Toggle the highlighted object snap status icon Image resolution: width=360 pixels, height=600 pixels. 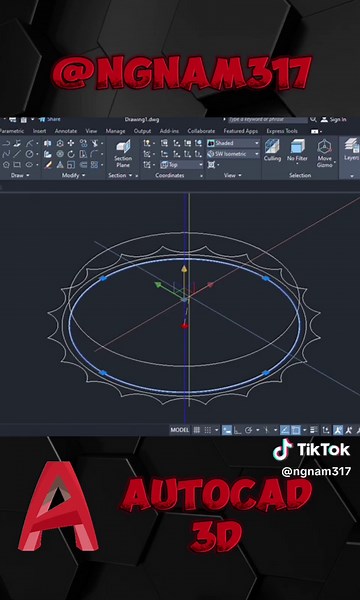click(296, 430)
